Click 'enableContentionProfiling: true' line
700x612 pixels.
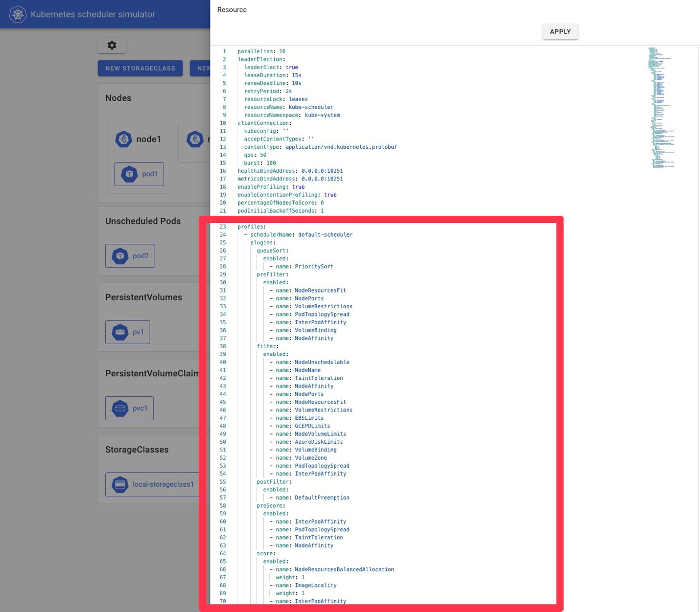click(287, 195)
